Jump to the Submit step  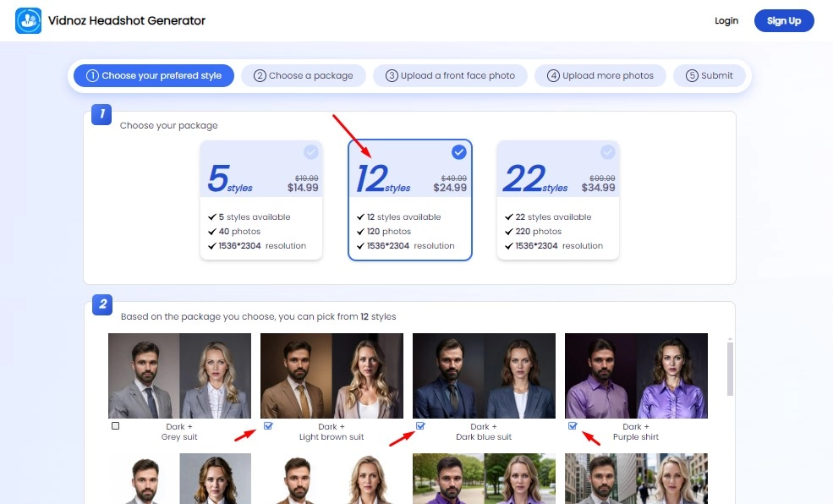(710, 75)
